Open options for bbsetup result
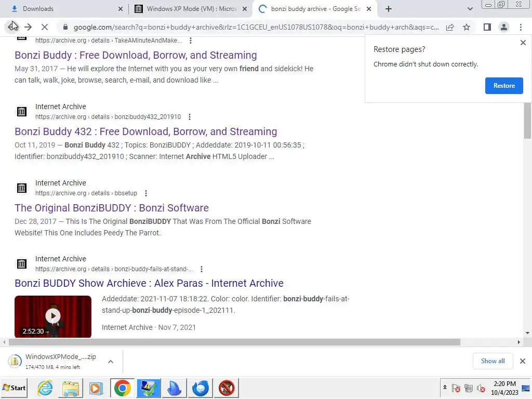 (x=146, y=193)
